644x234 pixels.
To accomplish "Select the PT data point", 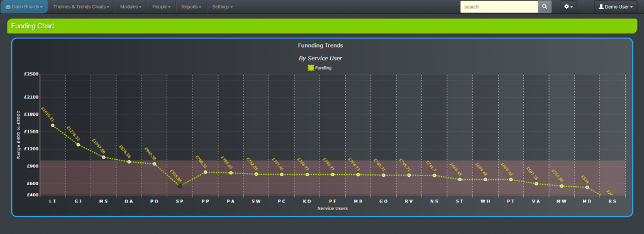I will click(x=511, y=179).
